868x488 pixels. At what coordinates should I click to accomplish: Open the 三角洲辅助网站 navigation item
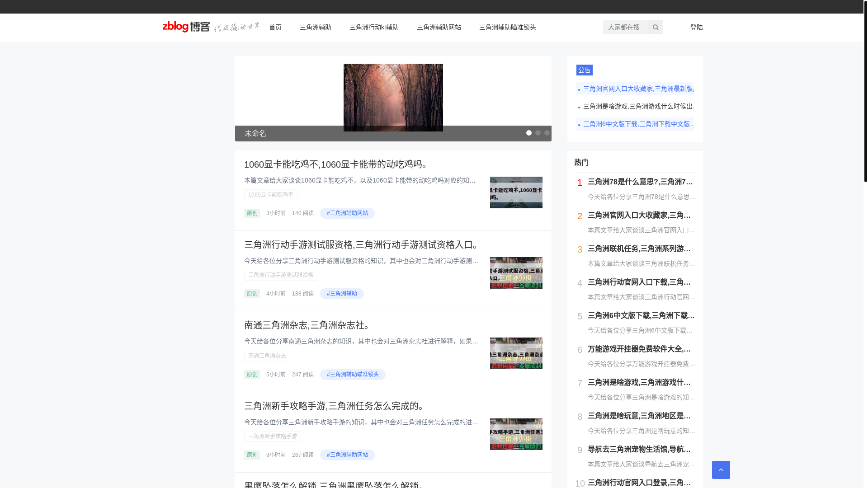(439, 27)
